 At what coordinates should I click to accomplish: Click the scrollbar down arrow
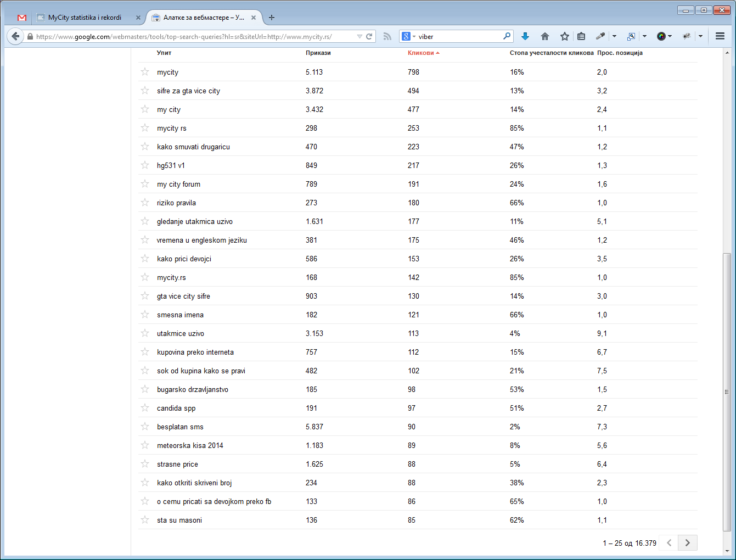727,551
